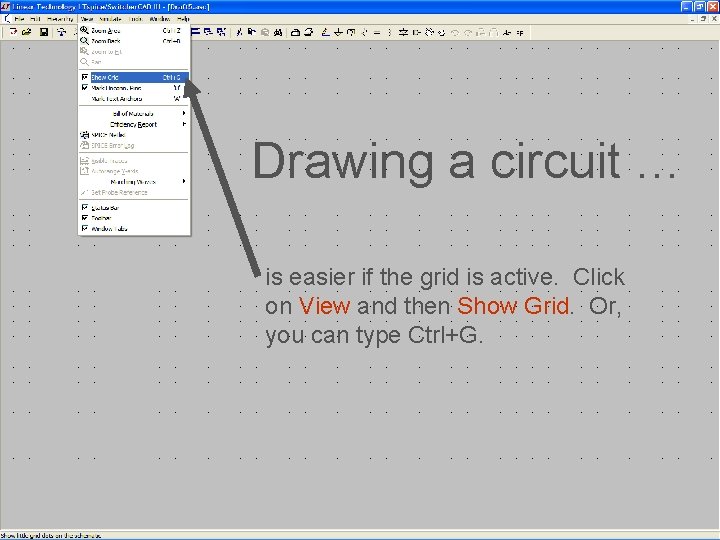Viewport: 720px width, 540px height.
Task: Place a Capacitor component
Action: 377,32
